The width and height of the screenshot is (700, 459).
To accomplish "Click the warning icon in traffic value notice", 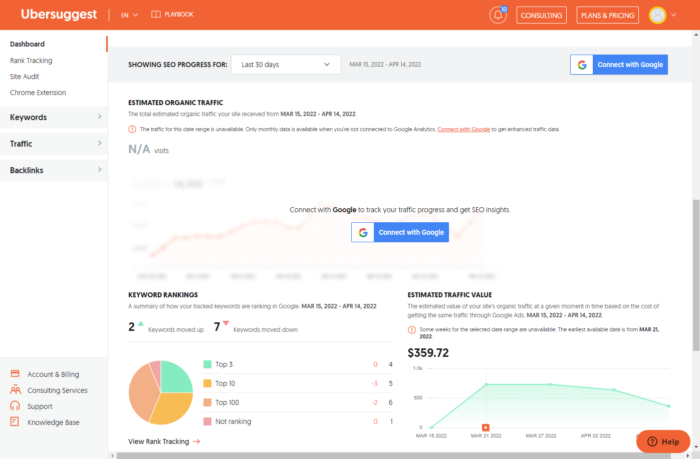I will tap(412, 330).
